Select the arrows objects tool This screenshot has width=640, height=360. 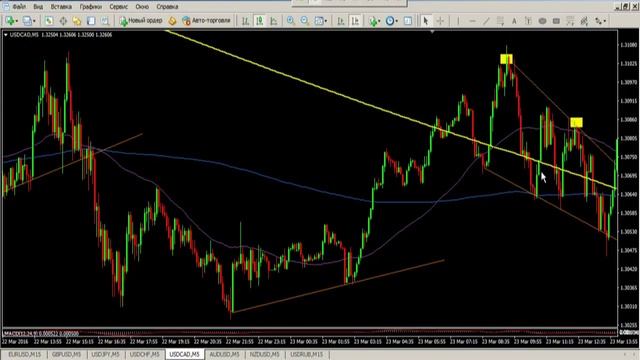tap(598, 21)
